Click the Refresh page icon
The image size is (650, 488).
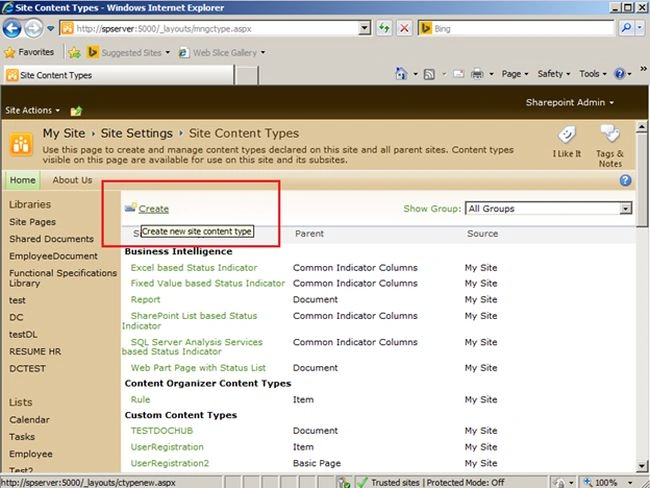[384, 29]
